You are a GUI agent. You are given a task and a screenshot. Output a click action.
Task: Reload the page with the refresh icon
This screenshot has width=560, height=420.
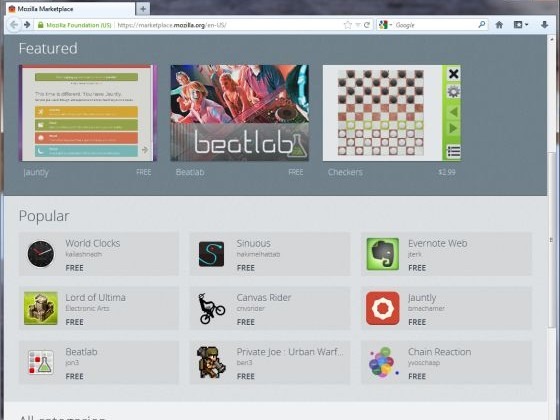[367, 25]
